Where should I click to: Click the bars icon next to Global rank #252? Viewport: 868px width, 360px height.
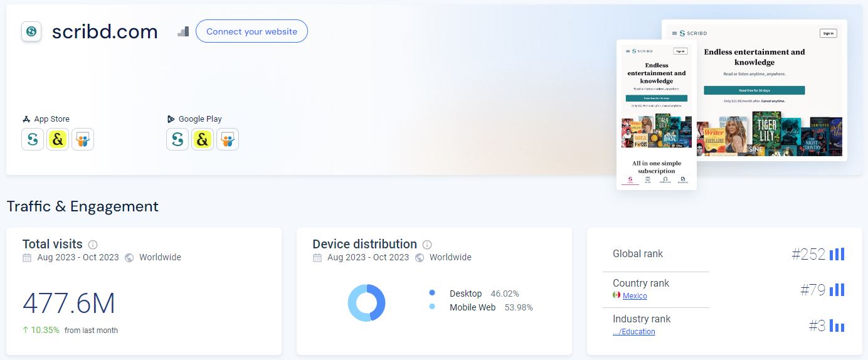[x=837, y=254]
